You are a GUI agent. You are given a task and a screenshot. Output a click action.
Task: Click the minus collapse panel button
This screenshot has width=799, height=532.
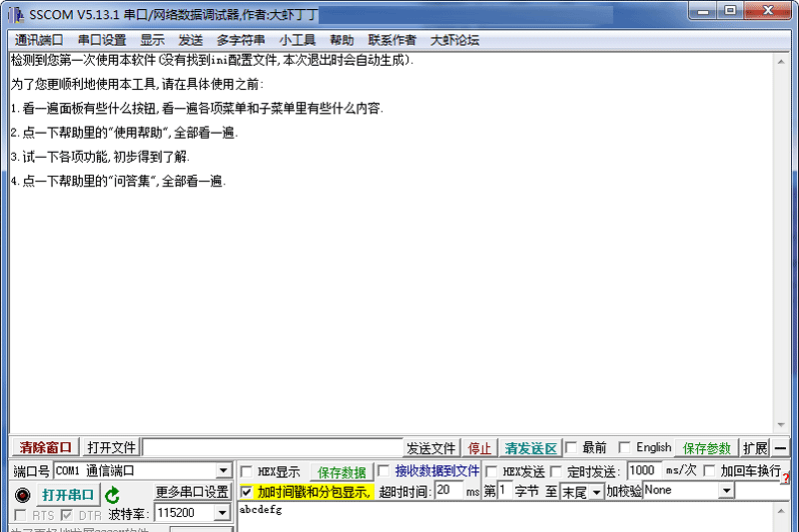780,448
